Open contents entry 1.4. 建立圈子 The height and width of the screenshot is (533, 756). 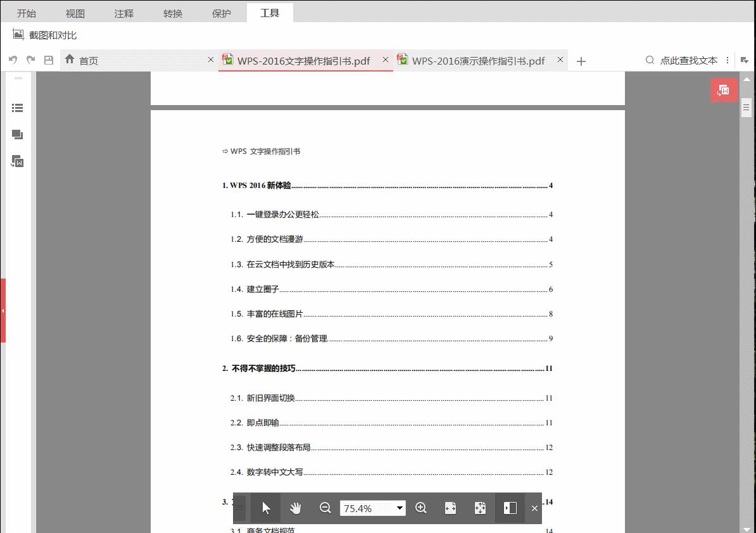pos(391,289)
